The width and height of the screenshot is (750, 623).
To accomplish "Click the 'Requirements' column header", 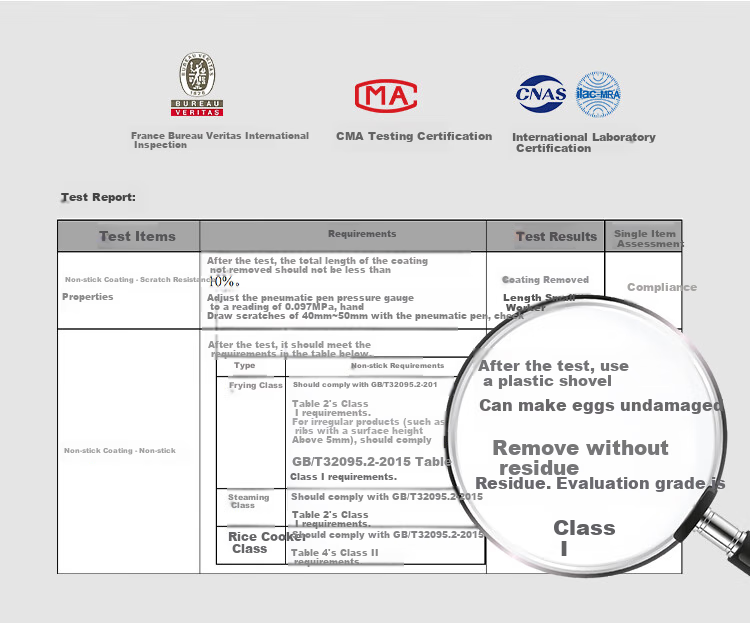I will (362, 234).
